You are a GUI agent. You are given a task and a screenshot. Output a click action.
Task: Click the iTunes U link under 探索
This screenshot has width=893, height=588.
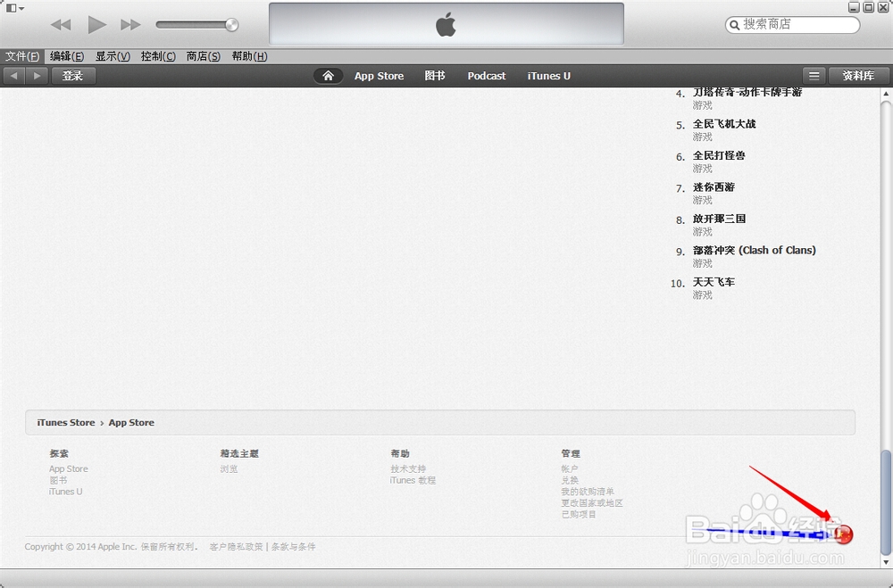pyautogui.click(x=65, y=492)
